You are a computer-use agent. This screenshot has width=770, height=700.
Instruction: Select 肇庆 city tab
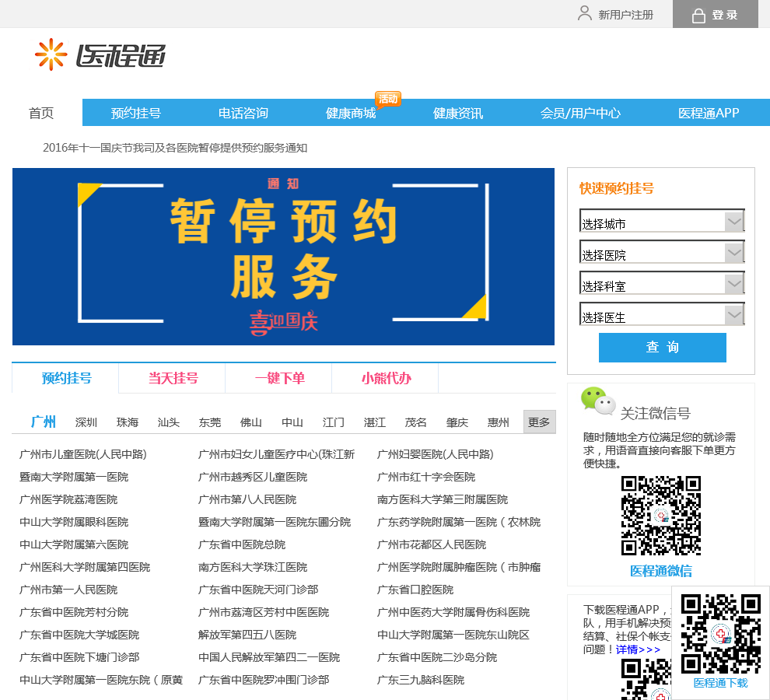tap(457, 422)
